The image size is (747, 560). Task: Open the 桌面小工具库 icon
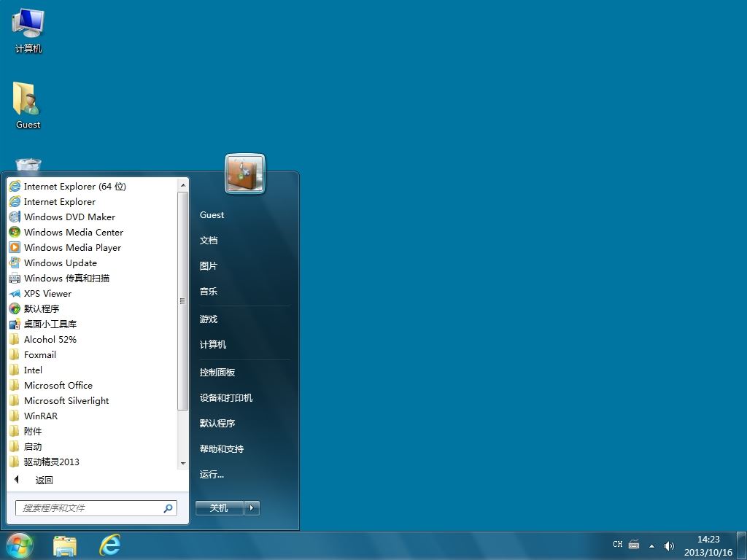click(15, 324)
